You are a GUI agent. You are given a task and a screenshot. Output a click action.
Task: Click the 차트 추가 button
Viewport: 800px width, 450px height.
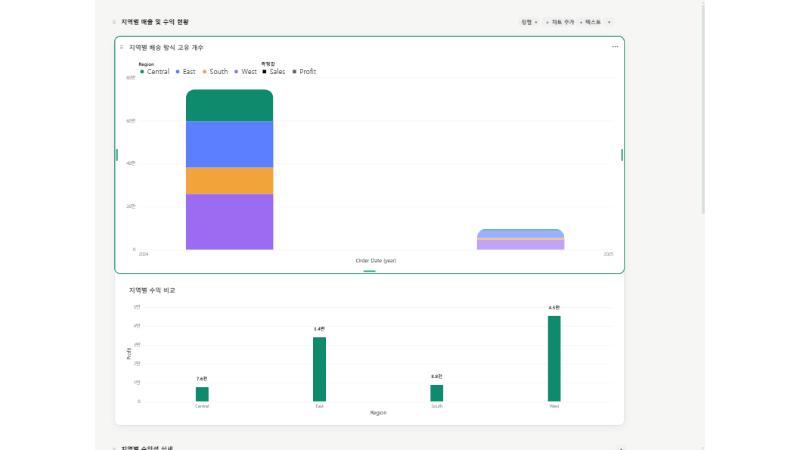coord(560,22)
